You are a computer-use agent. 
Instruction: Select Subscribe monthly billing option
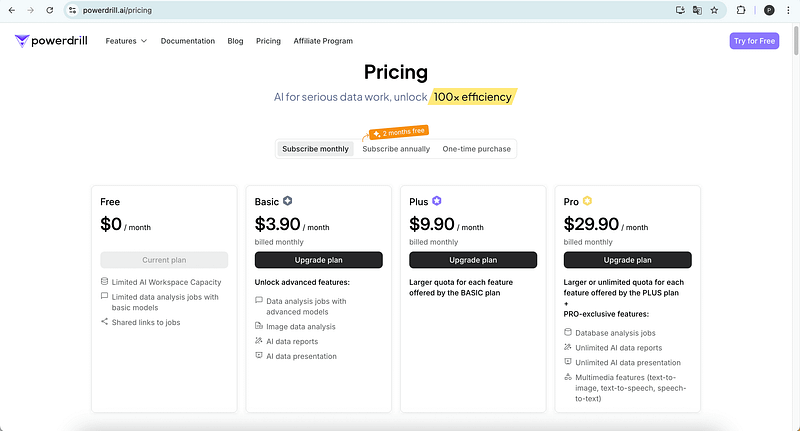pos(315,149)
